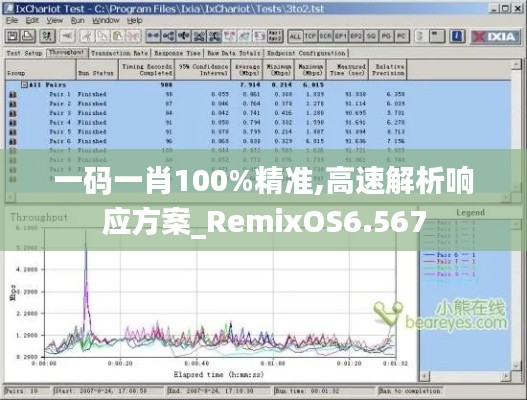527x400 pixels.
Task: Click the Pair1 Pair2 toolbar icon
Action: [275, 36]
